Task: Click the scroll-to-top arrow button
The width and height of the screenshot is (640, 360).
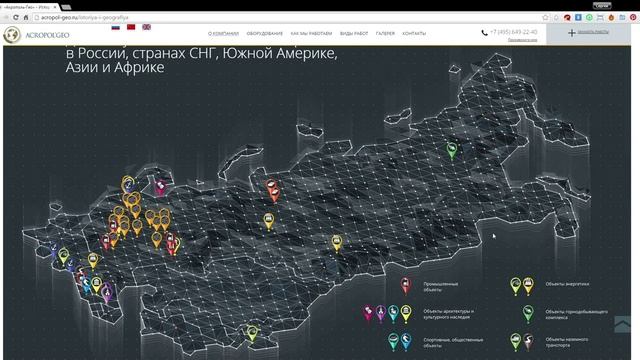Action: tap(622, 324)
